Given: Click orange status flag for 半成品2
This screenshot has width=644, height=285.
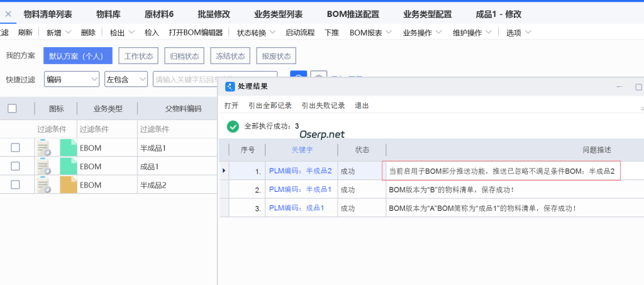Looking at the screenshot, I should pos(68,185).
